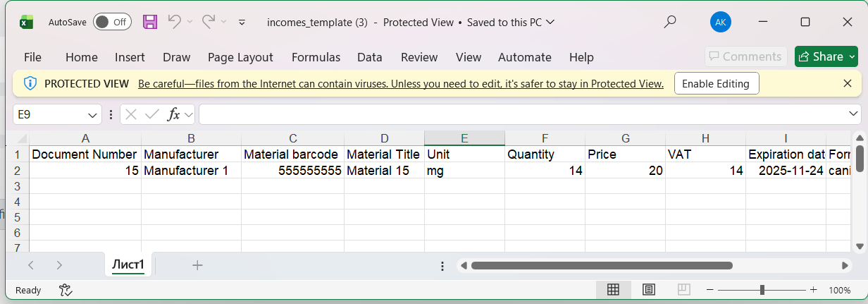Viewport: 868px width, 304px height.
Task: Select cell containing Manufacturer 1
Action: click(191, 170)
